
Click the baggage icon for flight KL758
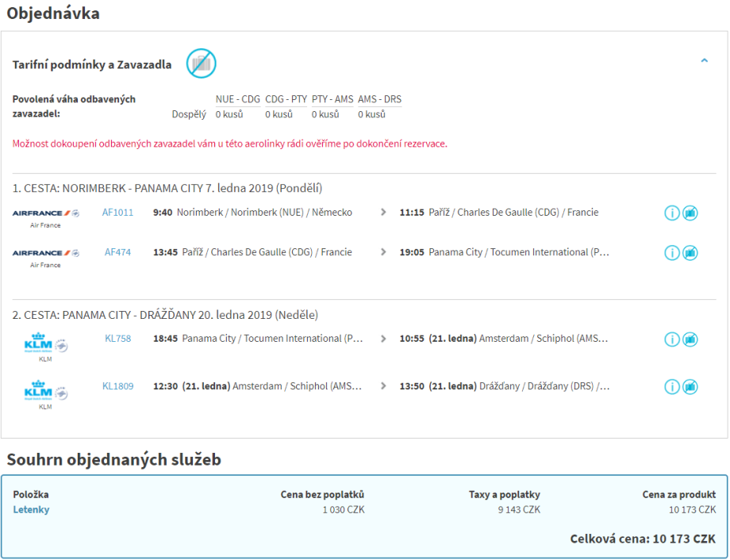pos(690,339)
